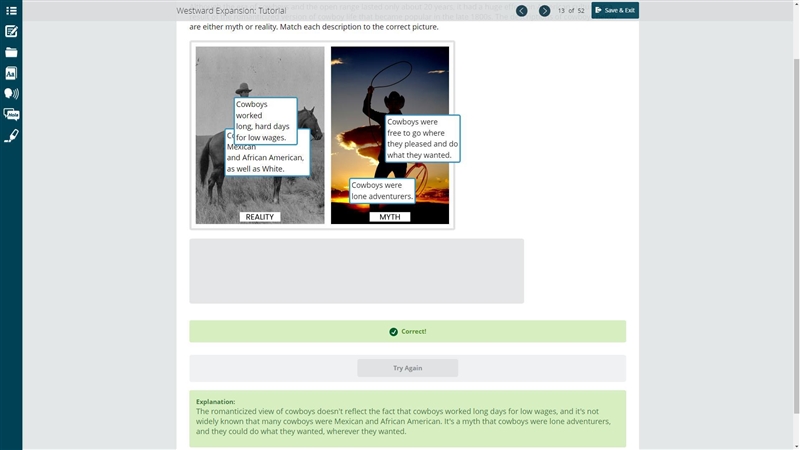Viewport: 800px width, 450px height.
Task: Open the table of contents list icon
Action: point(11,11)
